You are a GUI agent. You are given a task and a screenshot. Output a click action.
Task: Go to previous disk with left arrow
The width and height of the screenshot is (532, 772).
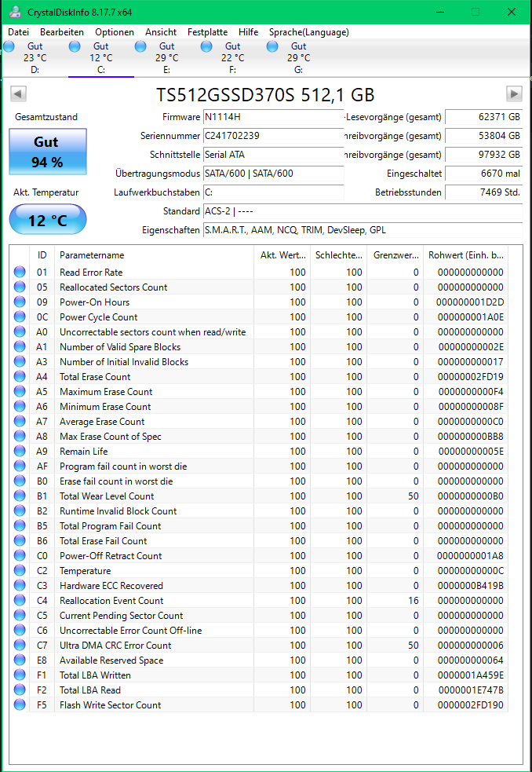[x=18, y=93]
